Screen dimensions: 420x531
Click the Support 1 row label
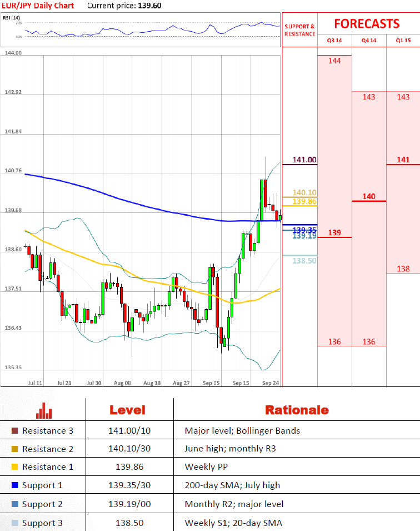pyautogui.click(x=42, y=485)
